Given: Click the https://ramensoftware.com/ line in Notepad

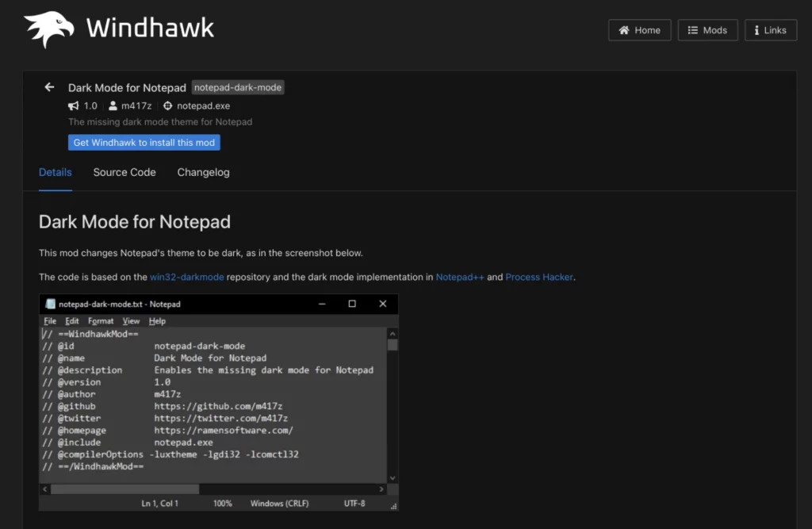Looking at the screenshot, I should pyautogui.click(x=224, y=430).
